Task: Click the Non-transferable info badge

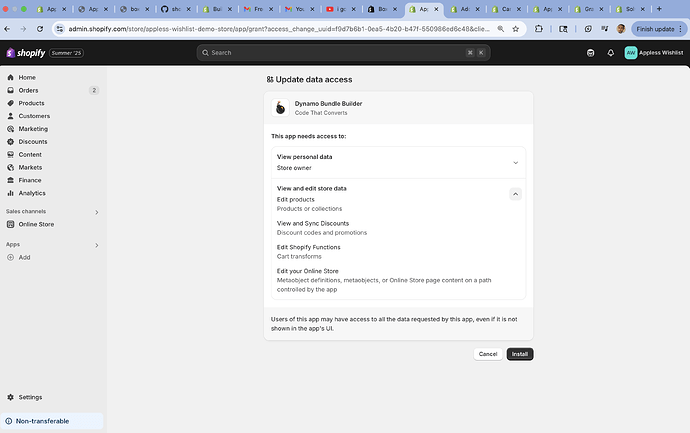Action: 52,421
